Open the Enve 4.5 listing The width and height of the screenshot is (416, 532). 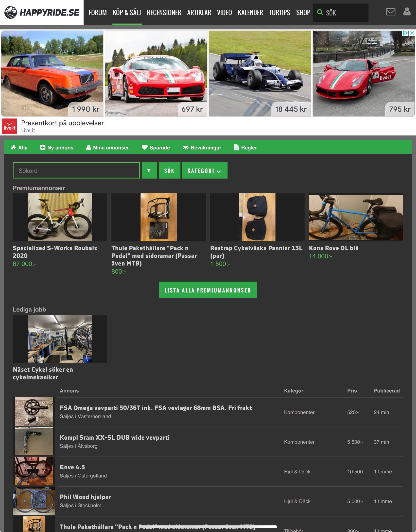tap(72, 467)
